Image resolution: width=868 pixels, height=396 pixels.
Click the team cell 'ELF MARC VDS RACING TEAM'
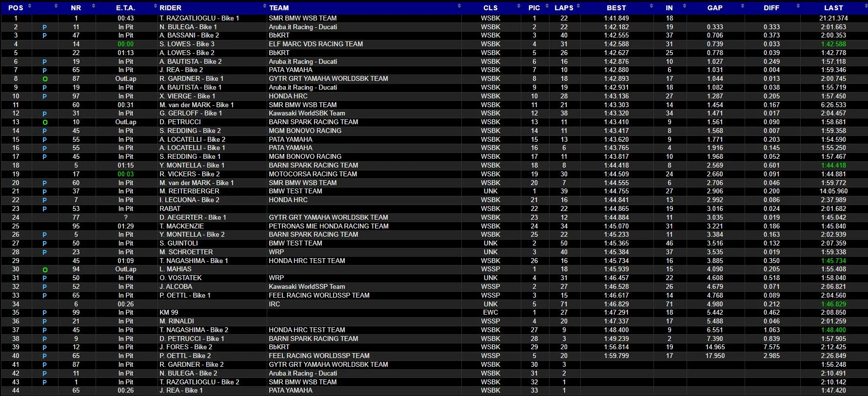coord(316,44)
